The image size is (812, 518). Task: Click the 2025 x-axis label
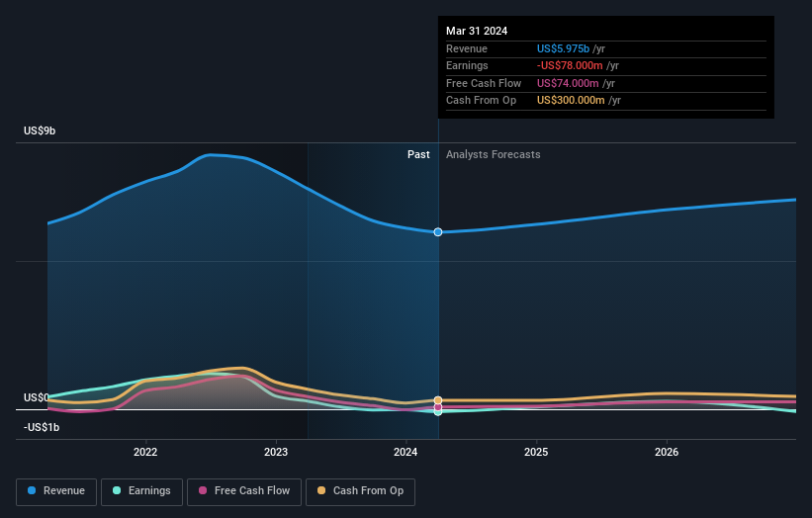tap(536, 453)
